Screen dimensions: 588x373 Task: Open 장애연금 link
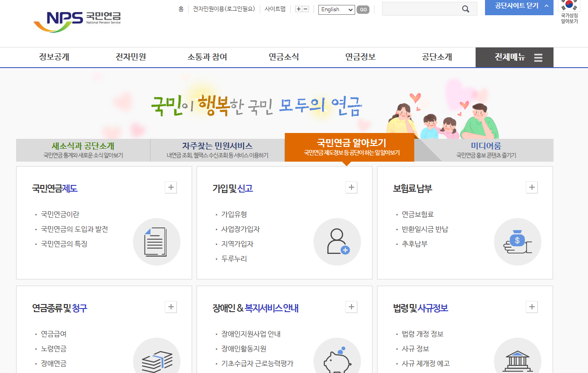(x=54, y=364)
